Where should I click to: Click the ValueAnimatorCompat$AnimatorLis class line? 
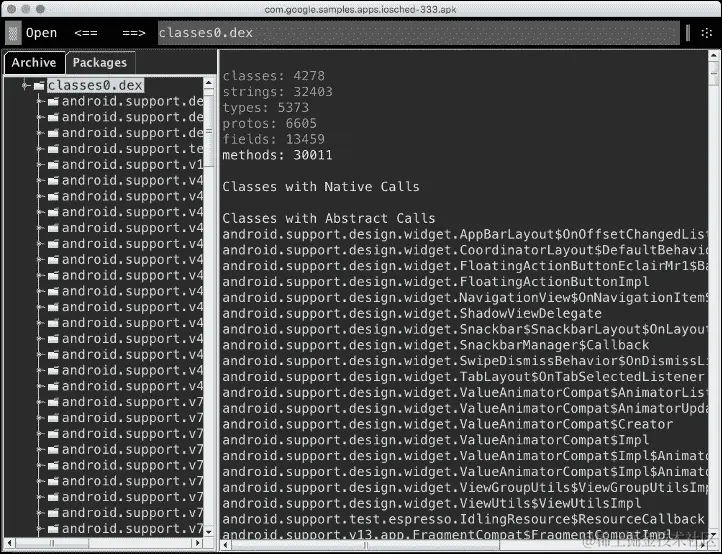tap(465, 392)
